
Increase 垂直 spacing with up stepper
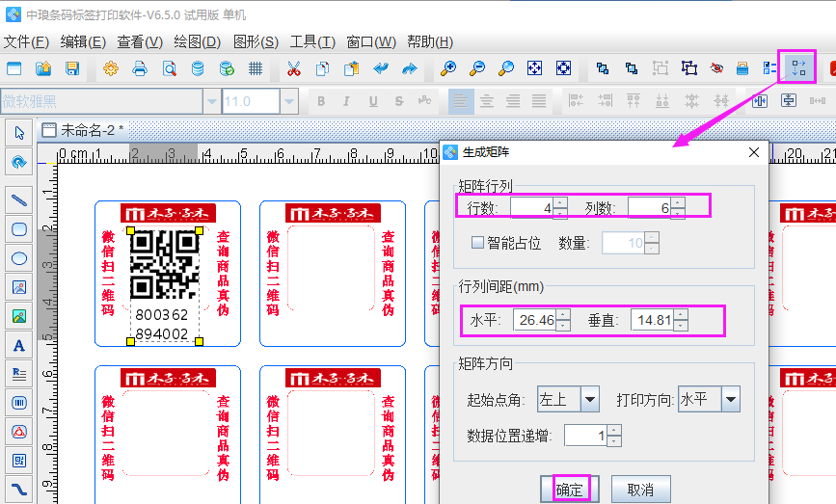681,314
